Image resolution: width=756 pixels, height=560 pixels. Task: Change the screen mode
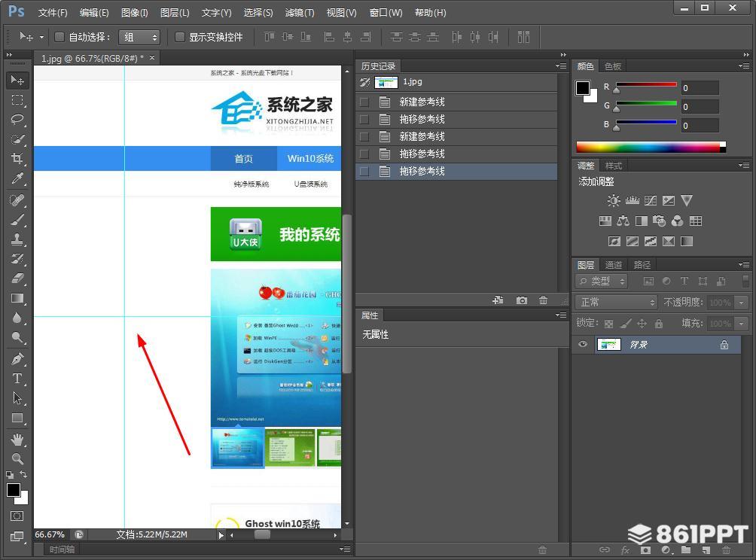click(x=17, y=536)
